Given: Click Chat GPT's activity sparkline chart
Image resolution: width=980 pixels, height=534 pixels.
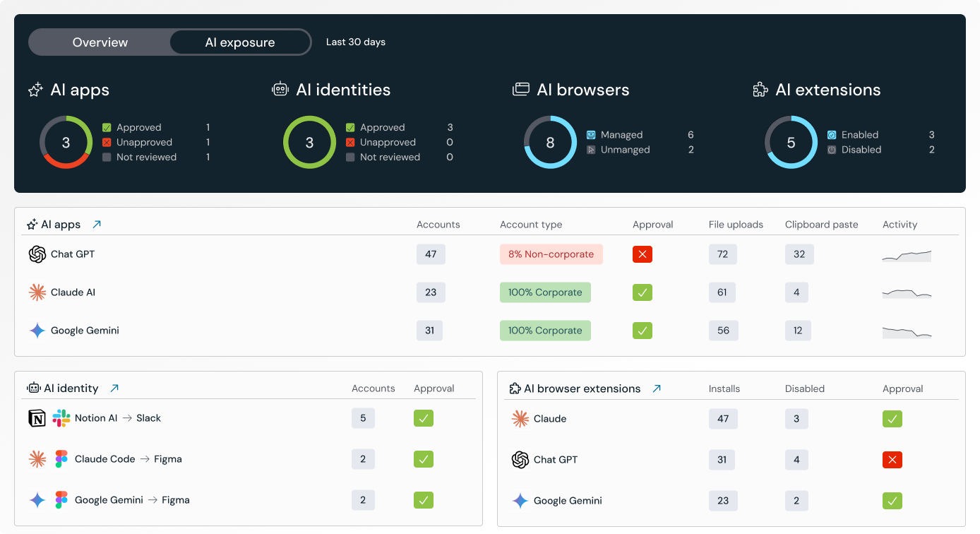Looking at the screenshot, I should (x=906, y=255).
